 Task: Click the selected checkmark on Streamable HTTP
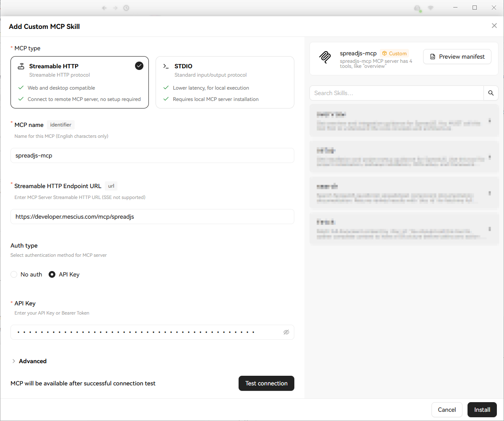click(139, 66)
